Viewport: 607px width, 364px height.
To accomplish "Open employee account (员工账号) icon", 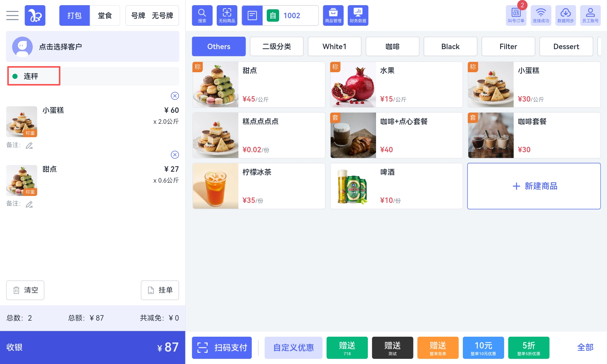I will tap(590, 15).
